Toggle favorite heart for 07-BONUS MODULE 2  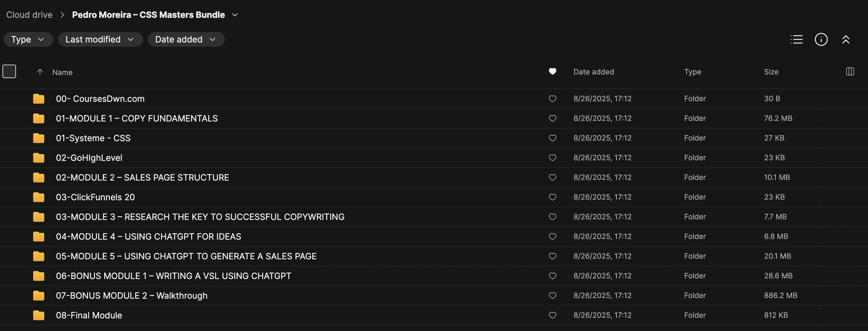(552, 296)
